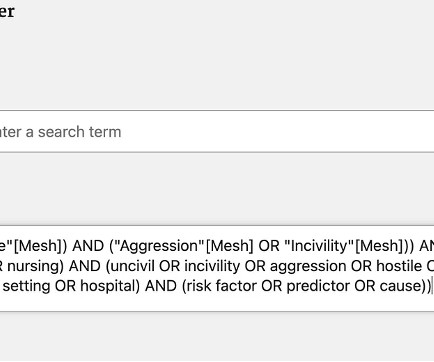Click the AND before "(uncivil" on the second line
This screenshot has width=434, height=362.
pyautogui.click(x=85, y=266)
